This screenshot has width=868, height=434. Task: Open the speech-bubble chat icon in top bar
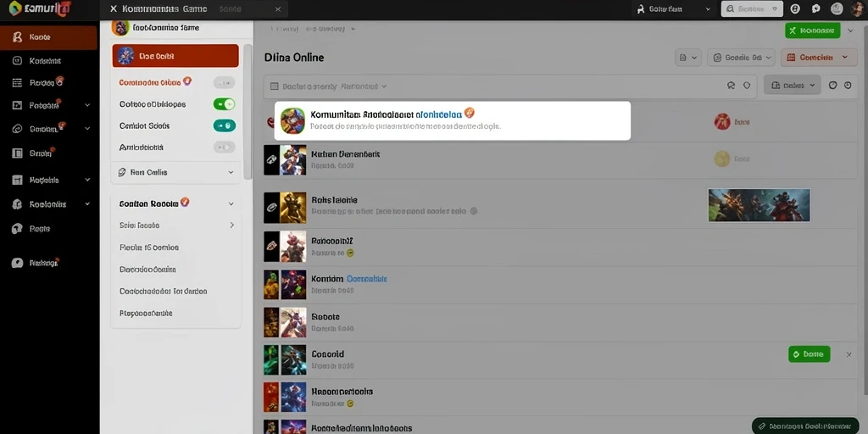click(816, 8)
